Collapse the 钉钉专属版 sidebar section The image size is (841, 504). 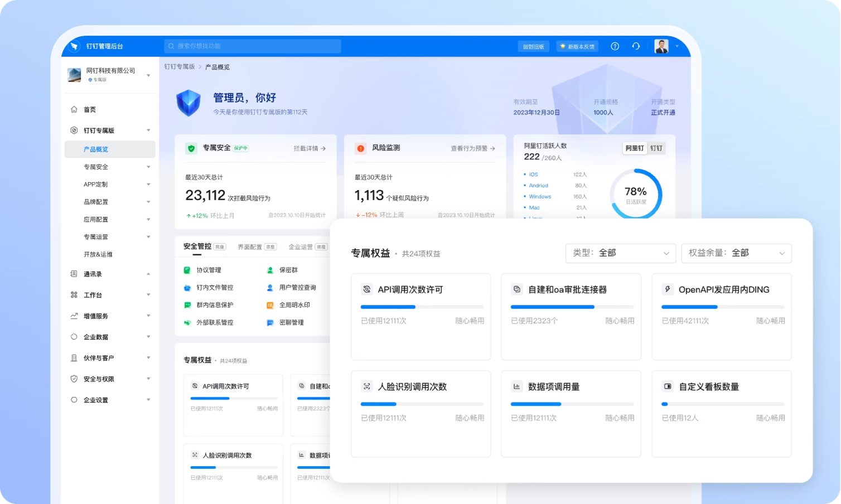tap(148, 130)
